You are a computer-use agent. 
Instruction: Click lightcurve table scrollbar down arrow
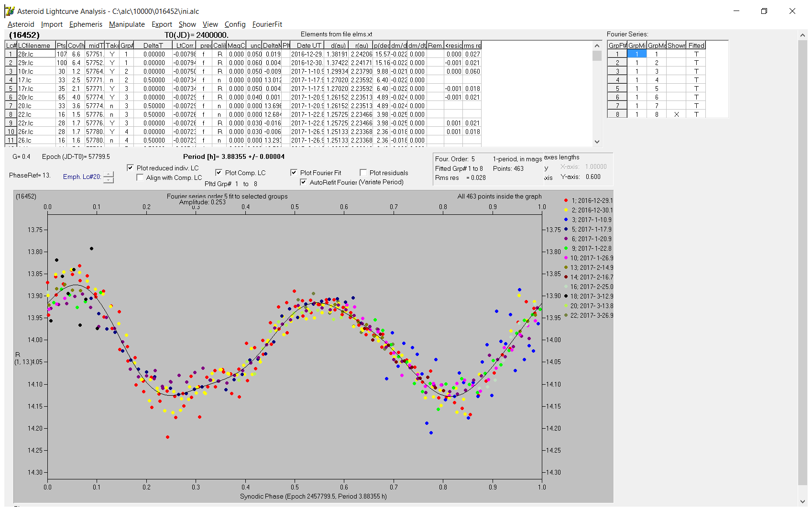[x=597, y=142]
